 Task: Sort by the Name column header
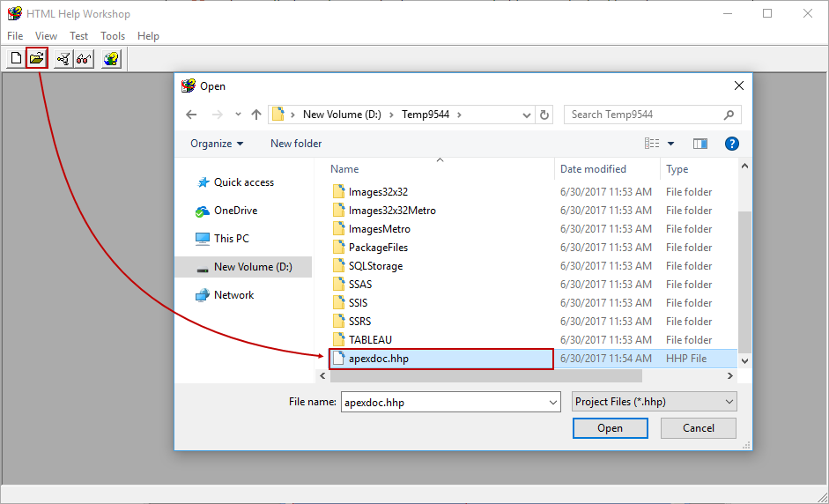click(x=344, y=169)
